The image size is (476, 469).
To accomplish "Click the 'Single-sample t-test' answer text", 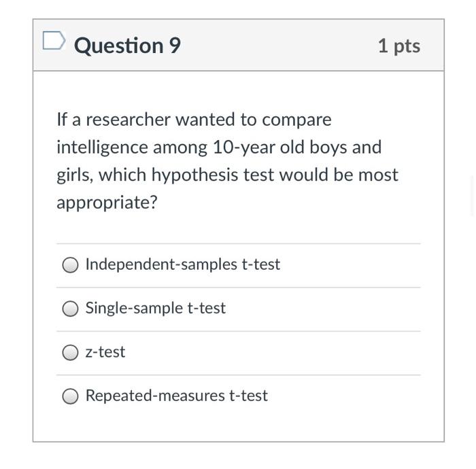I will (155, 308).
